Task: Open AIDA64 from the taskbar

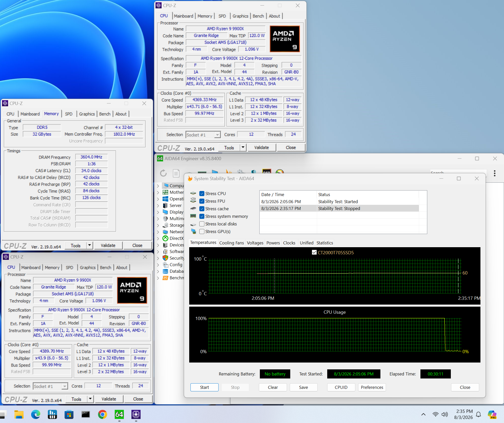Action: coord(119,414)
